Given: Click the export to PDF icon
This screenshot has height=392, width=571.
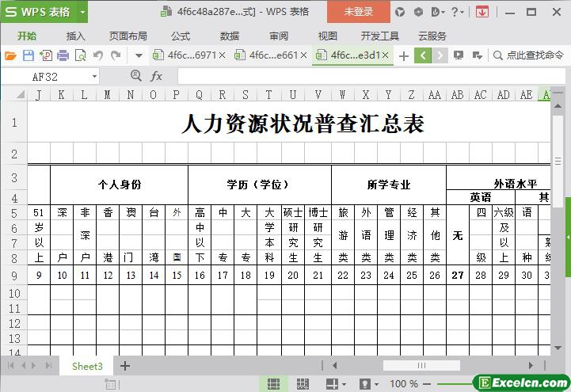Looking at the screenshot, I should (x=46, y=55).
